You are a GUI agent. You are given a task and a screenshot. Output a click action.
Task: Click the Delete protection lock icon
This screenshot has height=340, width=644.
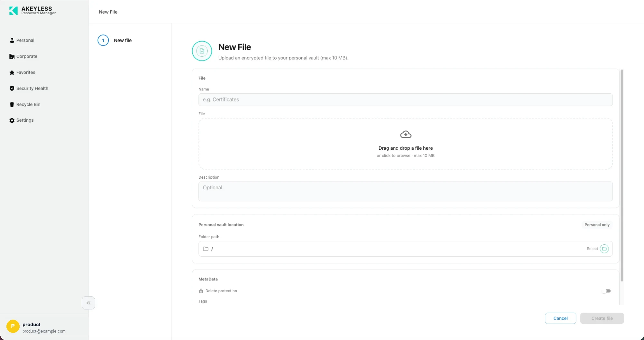(201, 291)
